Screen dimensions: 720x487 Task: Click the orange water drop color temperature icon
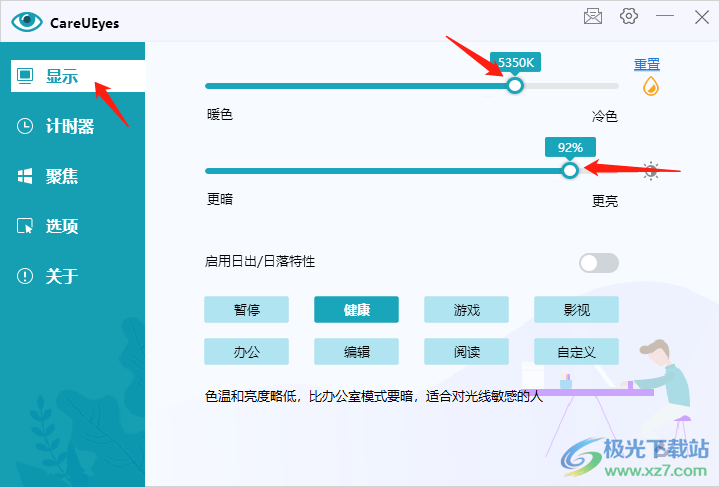pyautogui.click(x=651, y=86)
